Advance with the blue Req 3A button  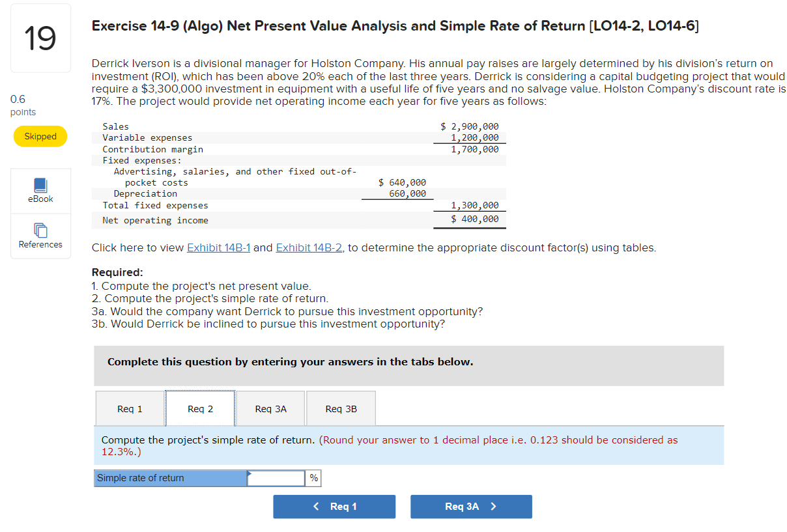click(471, 507)
